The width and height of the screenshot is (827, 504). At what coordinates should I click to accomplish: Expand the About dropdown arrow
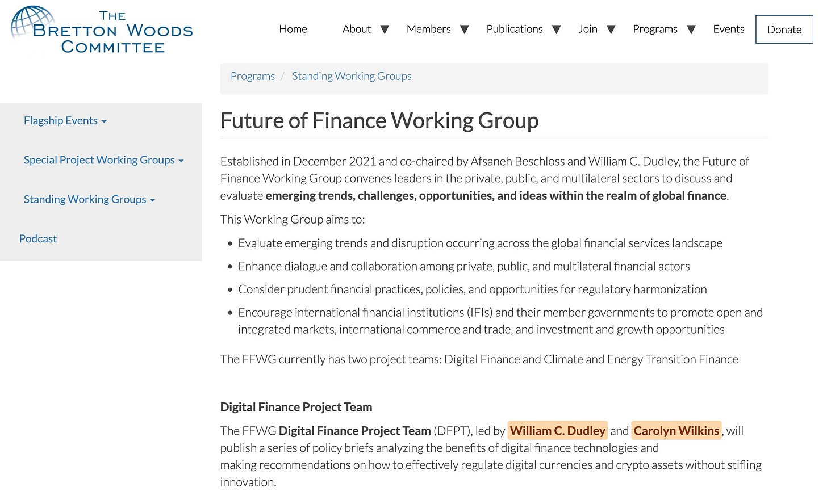(x=385, y=30)
